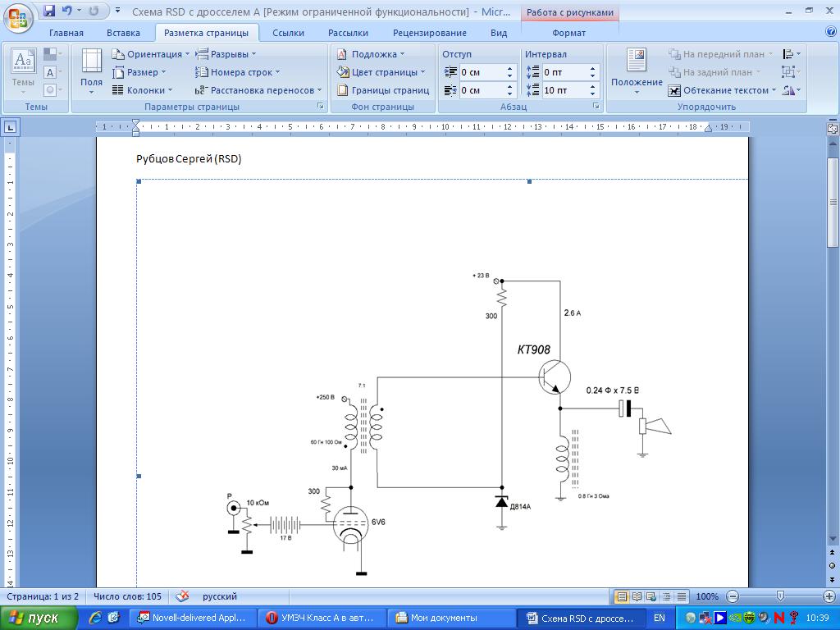Switch to Web Layout view
The width and height of the screenshot is (840, 630).
coord(651,596)
